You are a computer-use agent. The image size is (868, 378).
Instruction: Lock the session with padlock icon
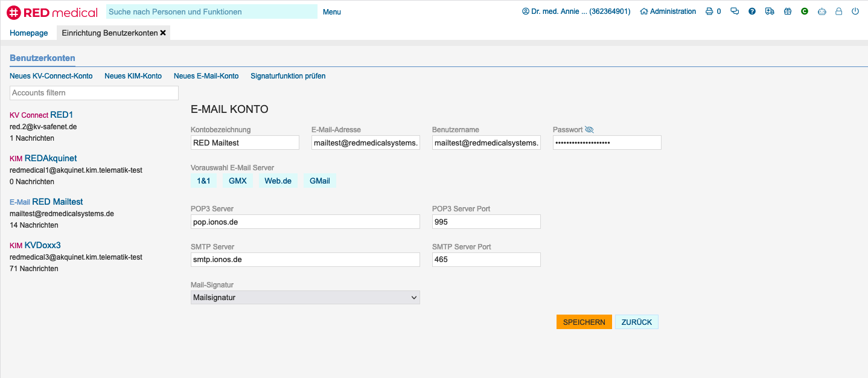click(838, 11)
